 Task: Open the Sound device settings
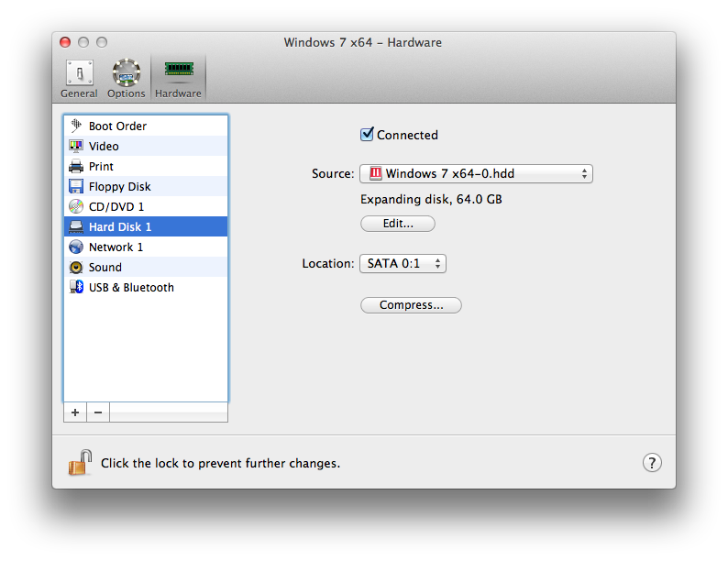(x=146, y=268)
